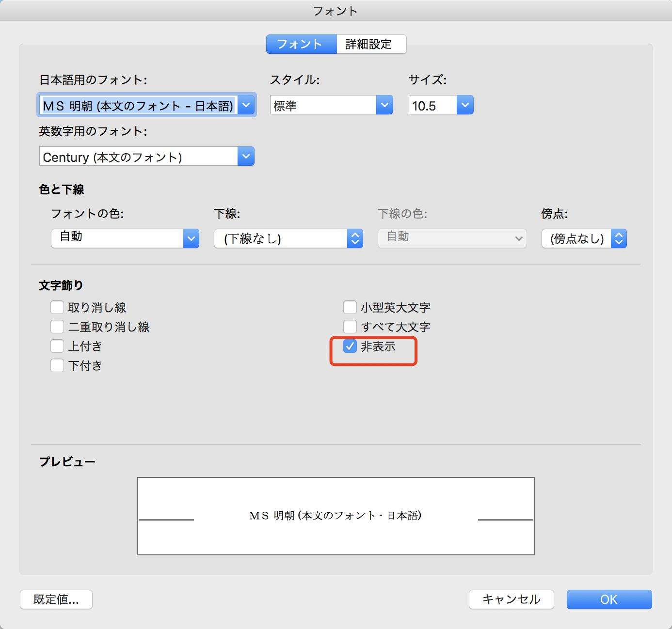Viewport: 672px width, 629px height.
Task: Click the キャンセル button
Action: 511,599
